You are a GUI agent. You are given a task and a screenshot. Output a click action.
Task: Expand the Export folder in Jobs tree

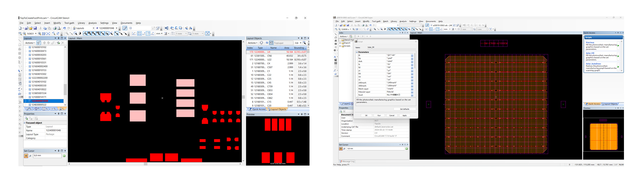tap(340, 43)
